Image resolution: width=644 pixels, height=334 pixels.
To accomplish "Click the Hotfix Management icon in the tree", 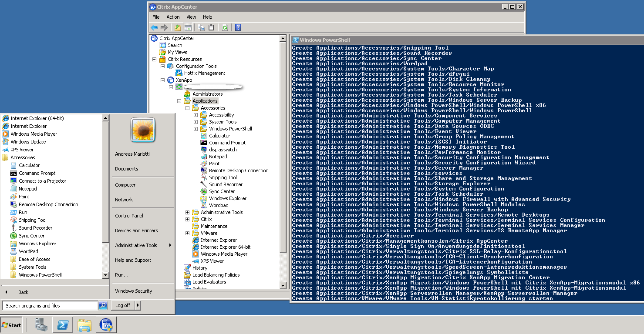I will (179, 73).
